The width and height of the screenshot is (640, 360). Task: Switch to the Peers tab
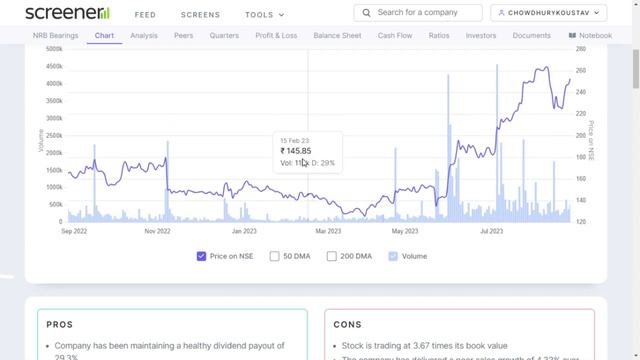[184, 36]
